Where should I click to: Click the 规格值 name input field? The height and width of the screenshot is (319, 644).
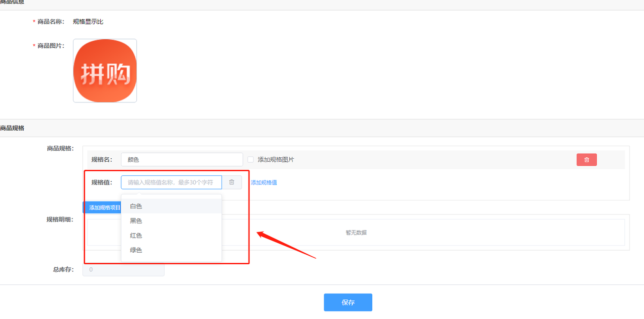point(171,182)
